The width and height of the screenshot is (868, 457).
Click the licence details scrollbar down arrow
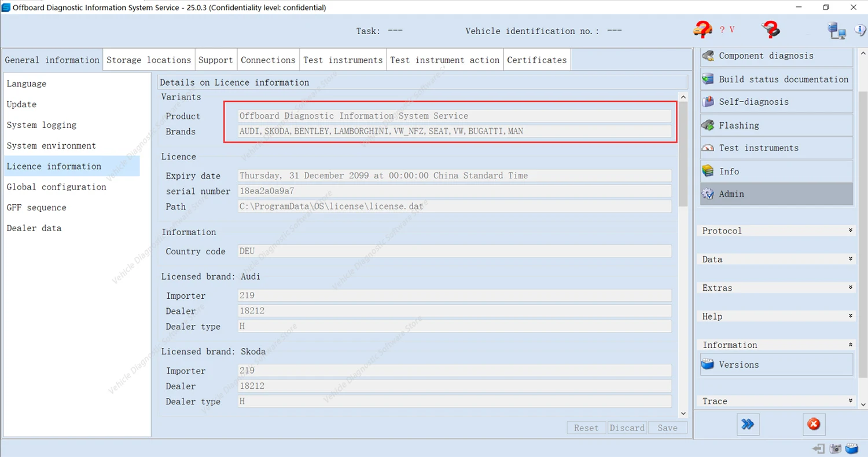click(x=683, y=413)
